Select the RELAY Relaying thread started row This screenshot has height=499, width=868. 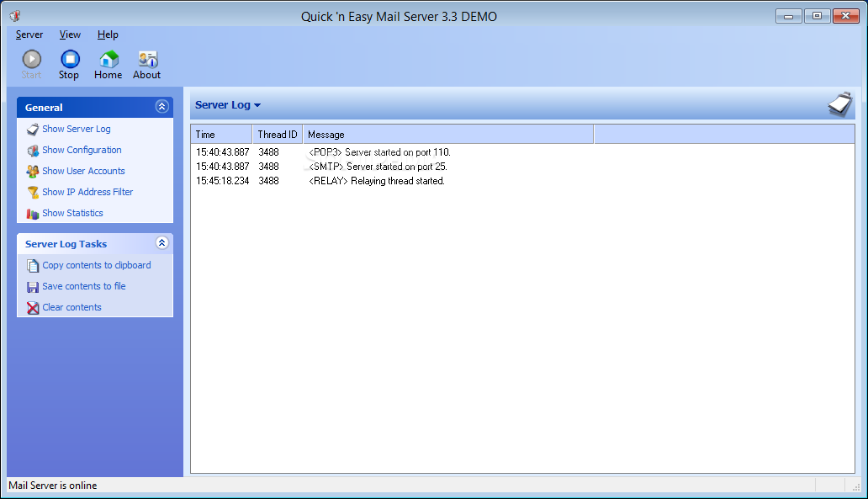coord(522,181)
